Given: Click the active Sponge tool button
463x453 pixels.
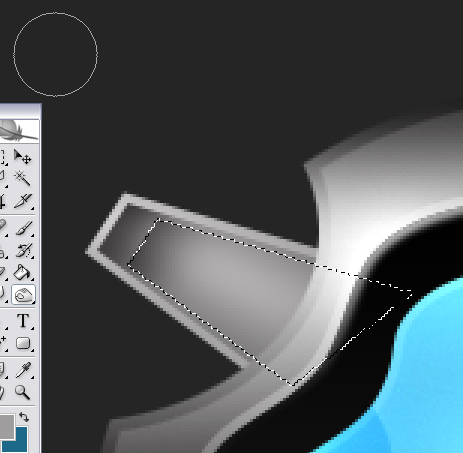Looking at the screenshot, I should tap(23, 295).
